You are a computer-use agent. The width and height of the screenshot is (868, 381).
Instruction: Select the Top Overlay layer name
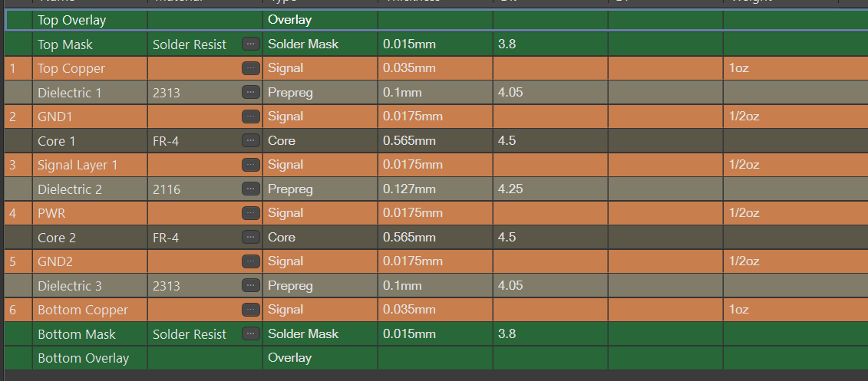point(72,20)
